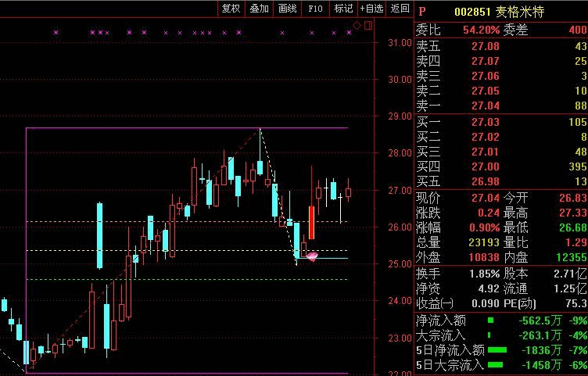Select the 卖三 price 27.06
Viewport: 588px width, 376px height.
coord(486,76)
